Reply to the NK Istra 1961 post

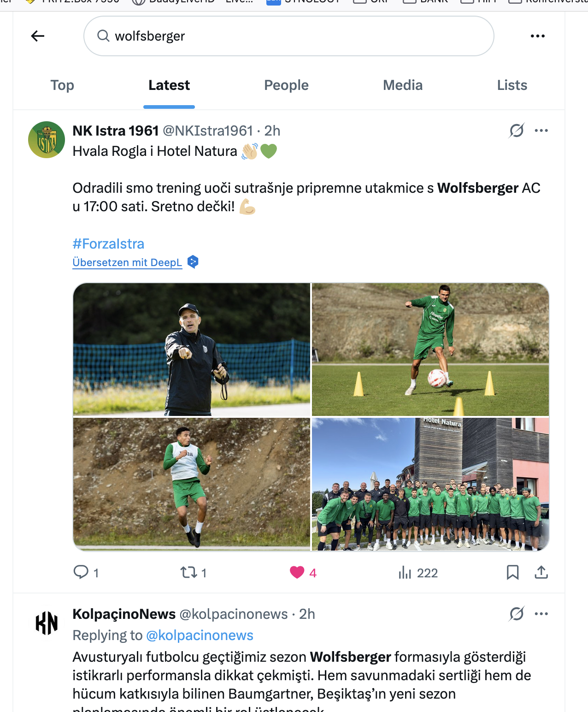pos(86,572)
